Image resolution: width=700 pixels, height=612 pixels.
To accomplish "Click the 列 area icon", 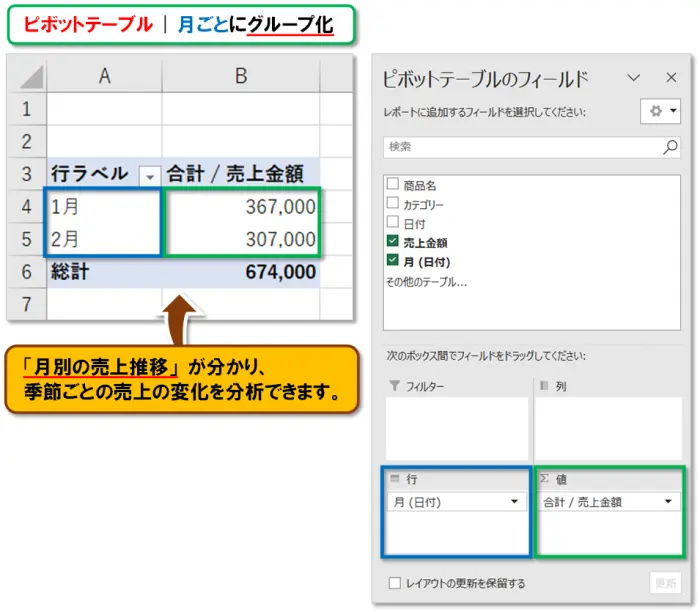I will [544, 386].
